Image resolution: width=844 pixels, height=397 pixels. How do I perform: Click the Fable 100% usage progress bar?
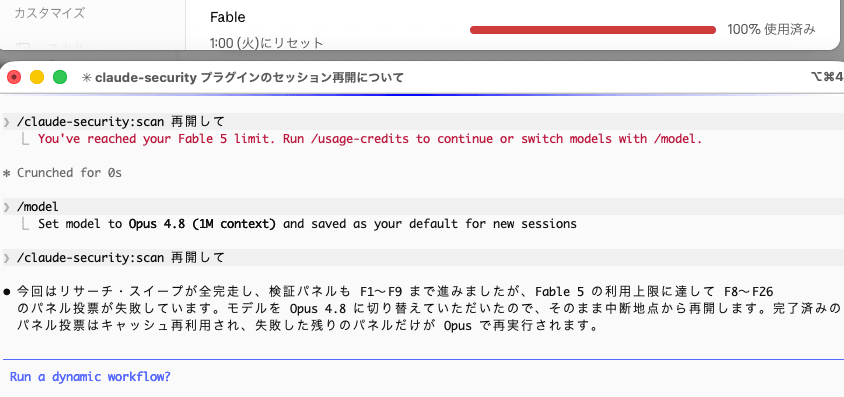pyautogui.click(x=593, y=30)
